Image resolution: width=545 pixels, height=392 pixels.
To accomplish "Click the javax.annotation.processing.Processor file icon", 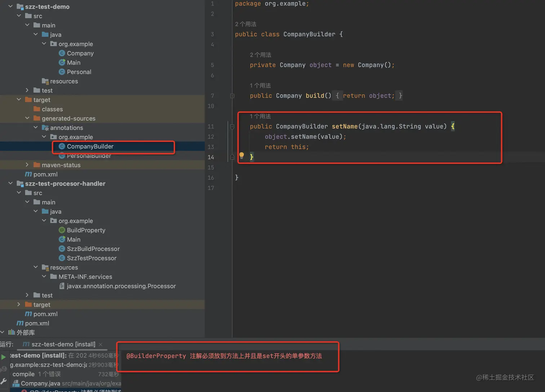I will click(x=62, y=286).
